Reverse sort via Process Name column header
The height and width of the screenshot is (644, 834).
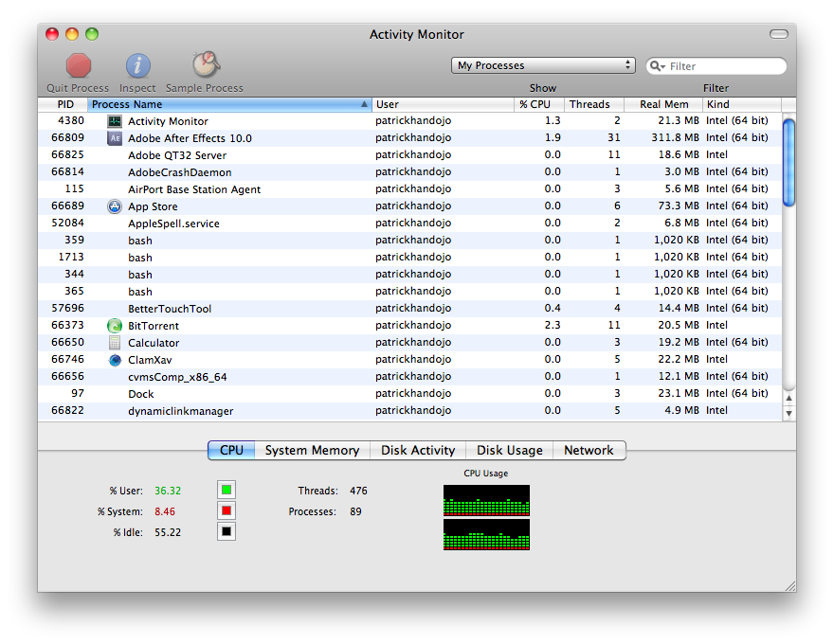(229, 104)
